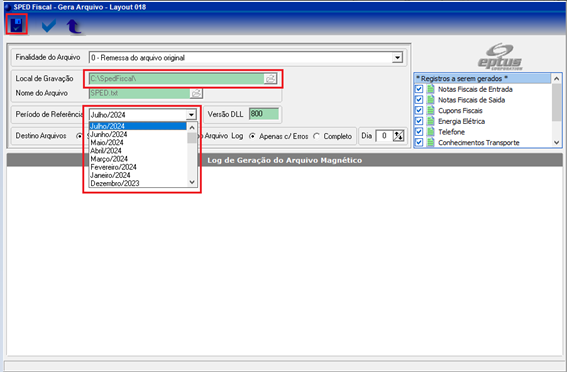The width and height of the screenshot is (567, 372).
Task: Click period list scrollbar up arrow
Action: click(192, 127)
